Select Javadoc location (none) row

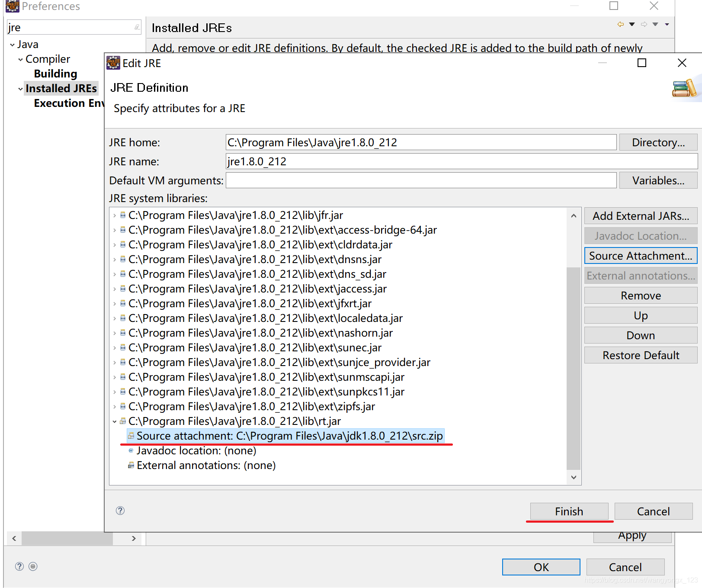(x=196, y=450)
